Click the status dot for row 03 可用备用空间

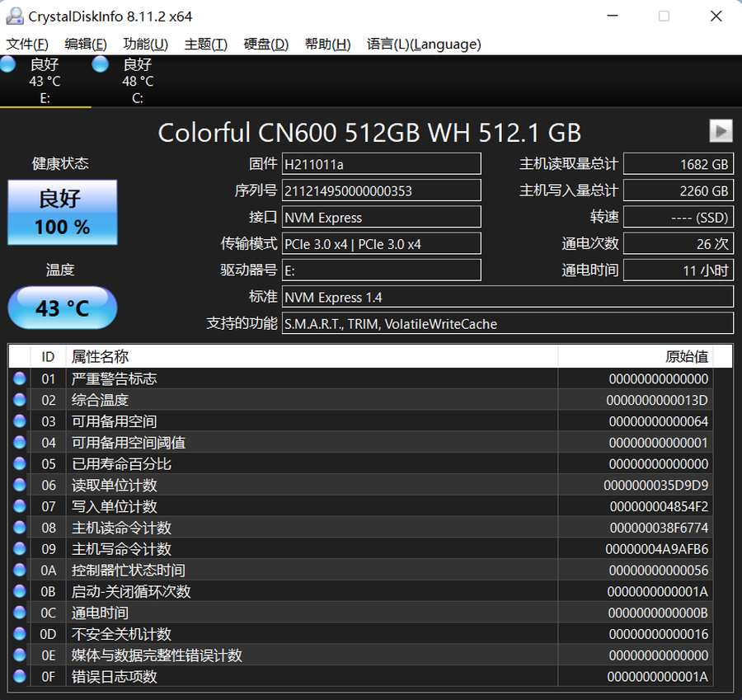click(x=20, y=420)
